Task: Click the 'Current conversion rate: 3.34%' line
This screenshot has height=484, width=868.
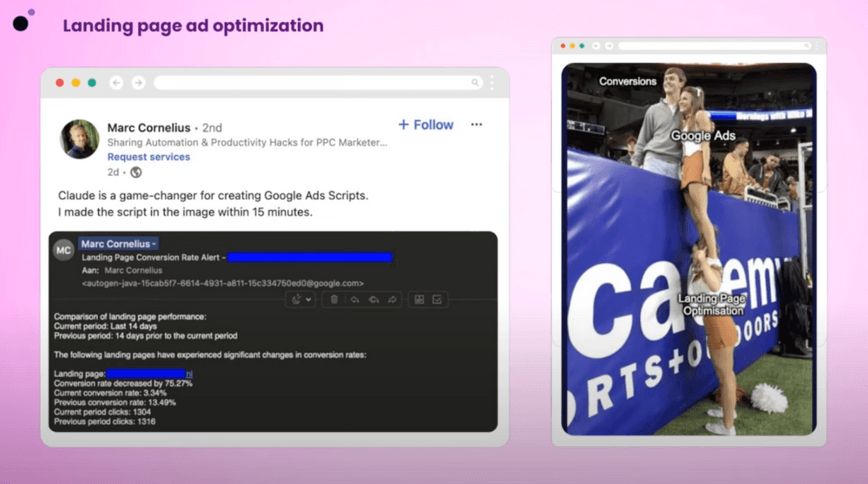Action: pos(110,392)
